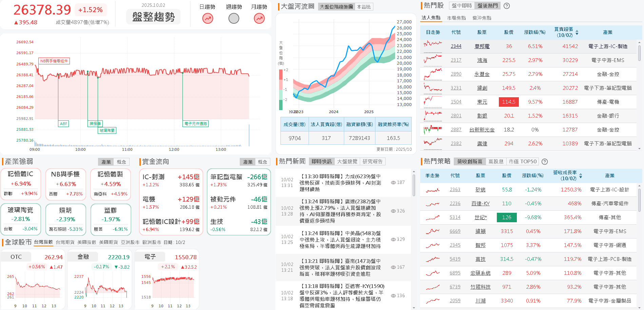
Task: Click the view-count eye icon showing 329
Action: 393,240
